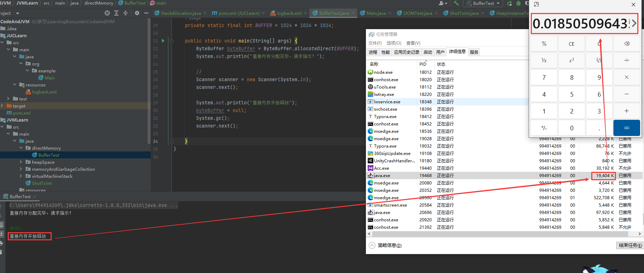Click the calculator decimal point key
The height and width of the screenshot is (273, 644).
[599, 128]
